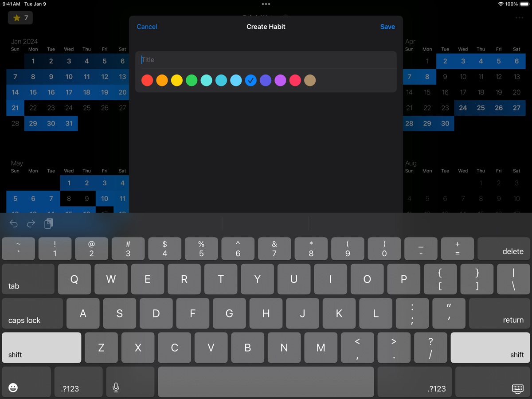Tap the M key

click(321, 348)
